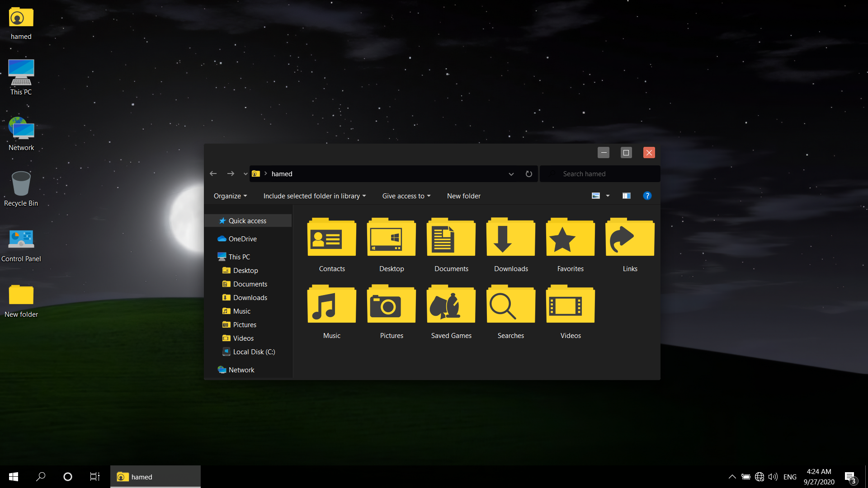Go back with the back arrow
This screenshot has height=488, width=868.
click(x=213, y=174)
